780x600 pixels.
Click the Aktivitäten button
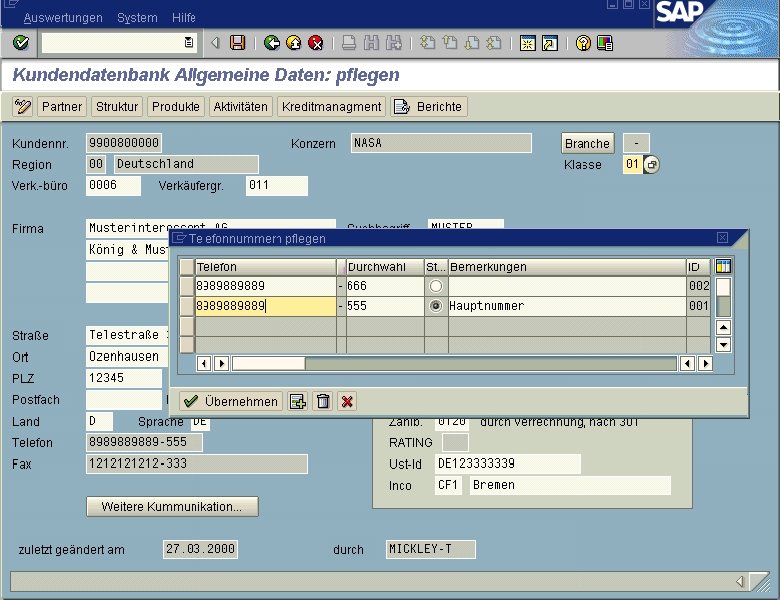[240, 106]
